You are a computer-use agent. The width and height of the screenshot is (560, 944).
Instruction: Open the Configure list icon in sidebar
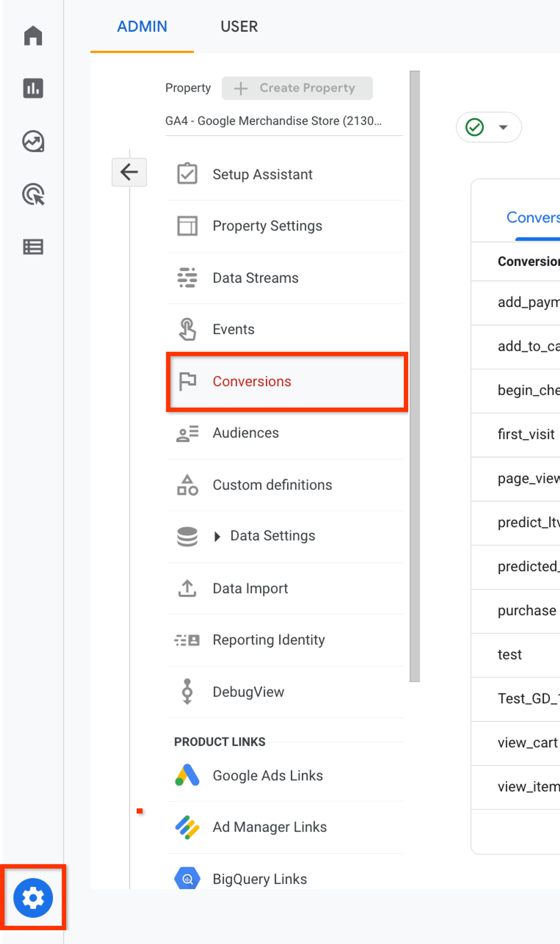click(x=33, y=247)
